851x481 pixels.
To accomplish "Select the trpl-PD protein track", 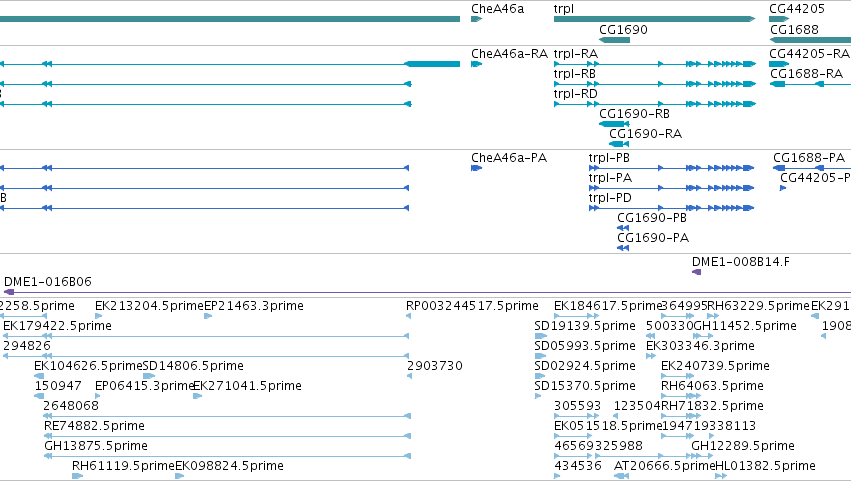I will (x=671, y=208).
